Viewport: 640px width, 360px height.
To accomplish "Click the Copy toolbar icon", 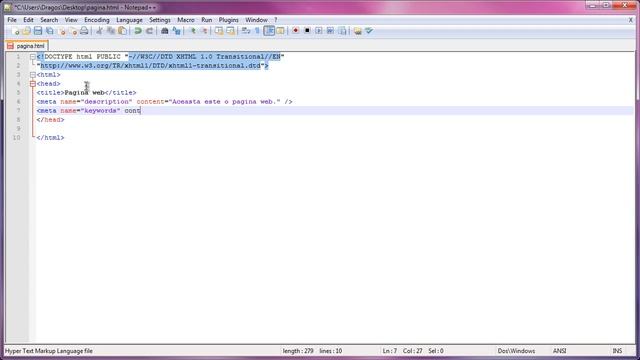I will click(x=111, y=31).
